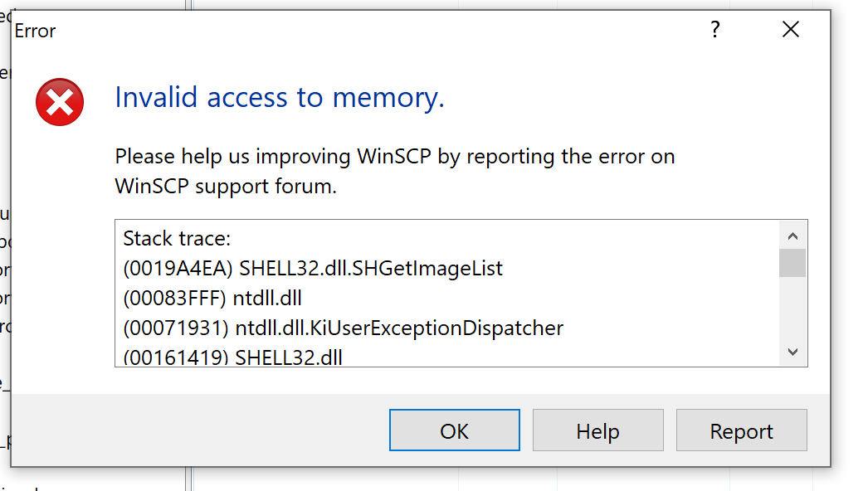Open Help for this error
The width and height of the screenshot is (868, 491).
pos(597,431)
